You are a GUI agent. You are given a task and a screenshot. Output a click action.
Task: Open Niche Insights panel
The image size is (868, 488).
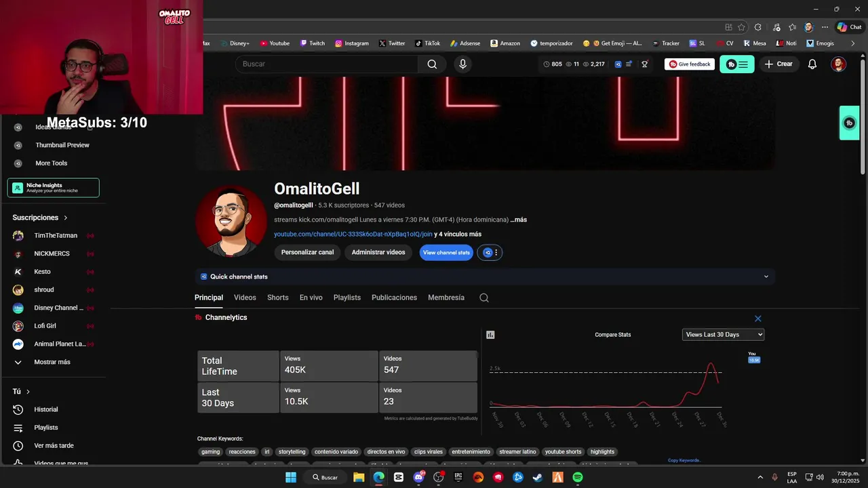[54, 188]
